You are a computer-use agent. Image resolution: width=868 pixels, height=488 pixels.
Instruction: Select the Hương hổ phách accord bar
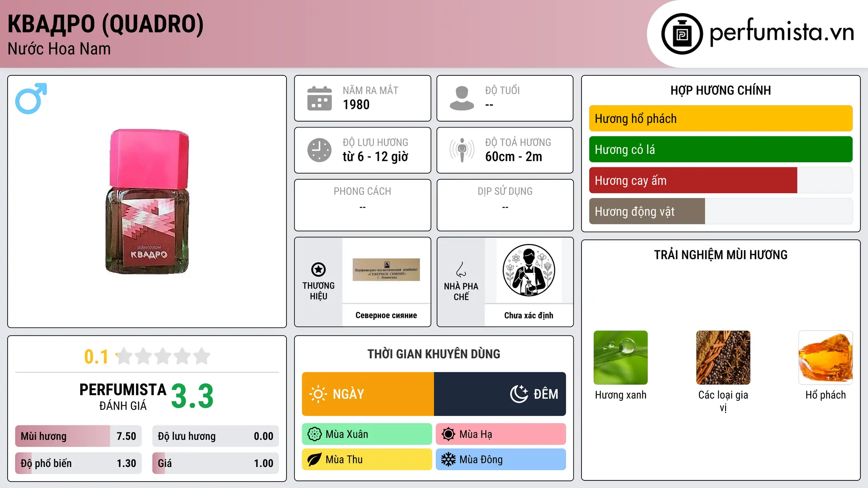pos(721,119)
